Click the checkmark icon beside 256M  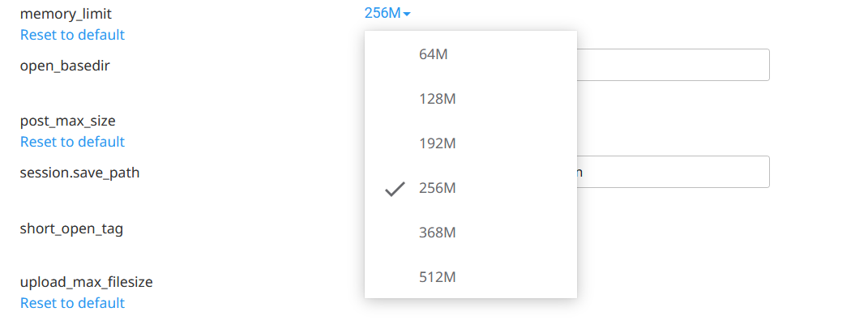(x=395, y=189)
